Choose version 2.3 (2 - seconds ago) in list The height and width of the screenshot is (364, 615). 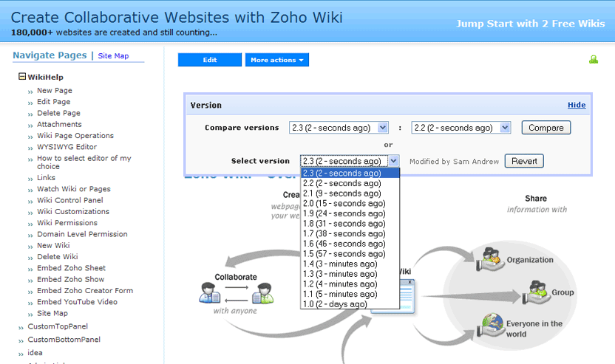pyautogui.click(x=350, y=174)
